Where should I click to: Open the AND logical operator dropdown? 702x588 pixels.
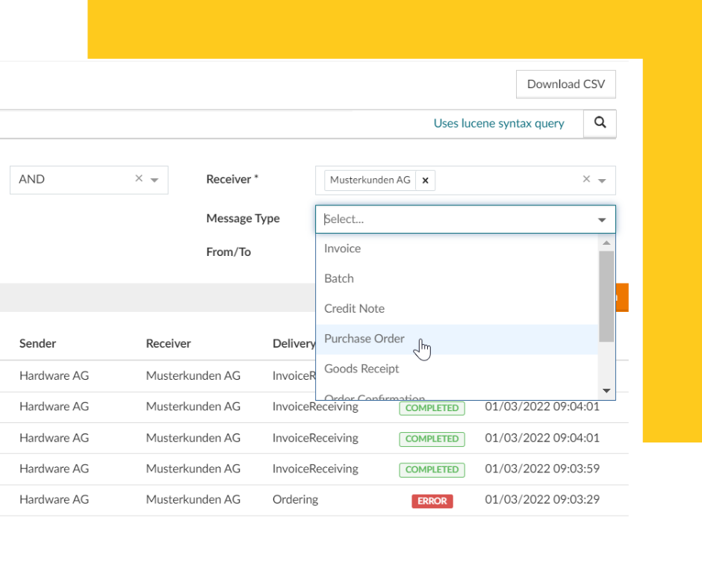click(x=155, y=179)
